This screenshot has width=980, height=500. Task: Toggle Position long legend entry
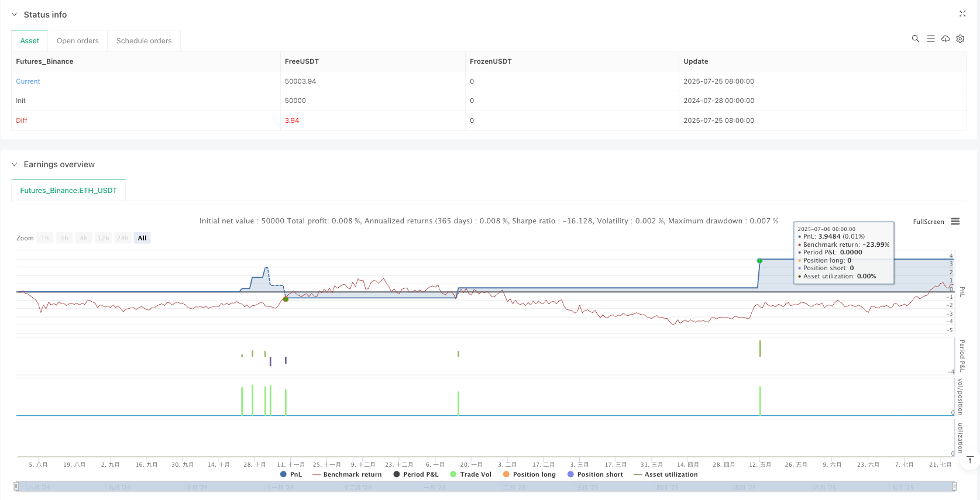pos(529,474)
